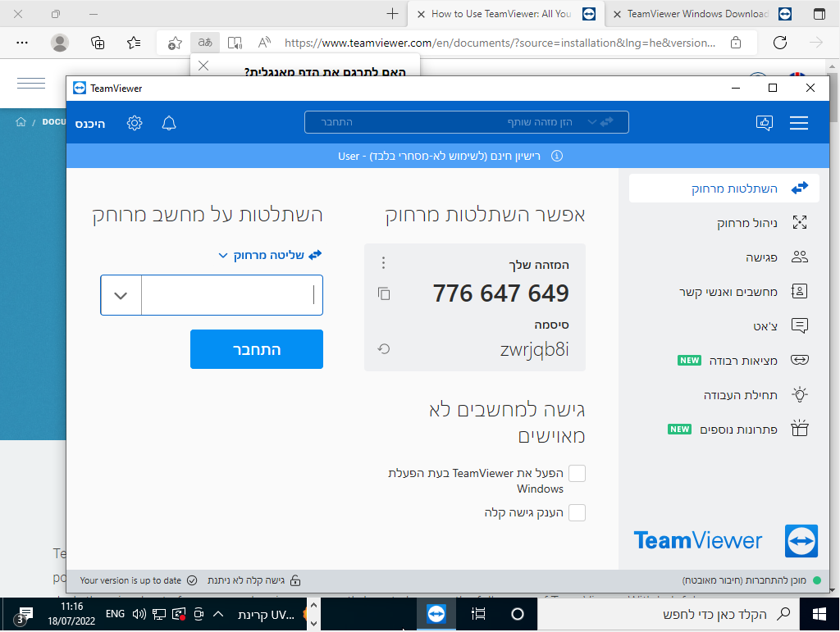Screen dimensions: 840x632
Task: Switch to TeamViewer Windows Download tab
Action: point(702,14)
